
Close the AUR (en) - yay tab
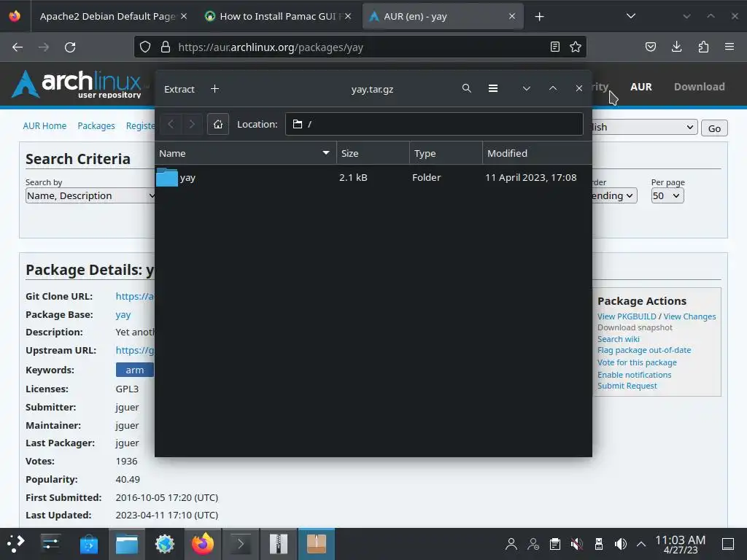(512, 16)
